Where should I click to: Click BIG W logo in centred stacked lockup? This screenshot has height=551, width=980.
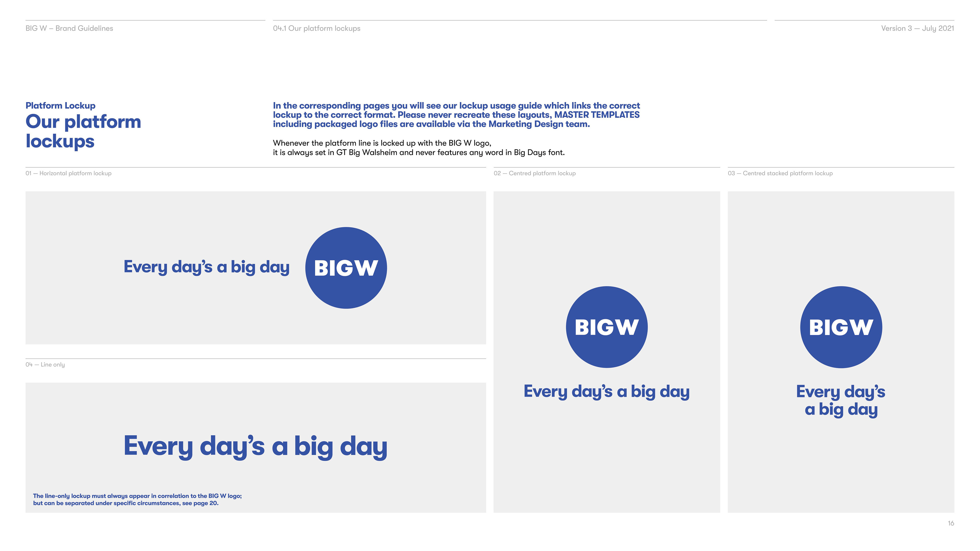pyautogui.click(x=841, y=327)
